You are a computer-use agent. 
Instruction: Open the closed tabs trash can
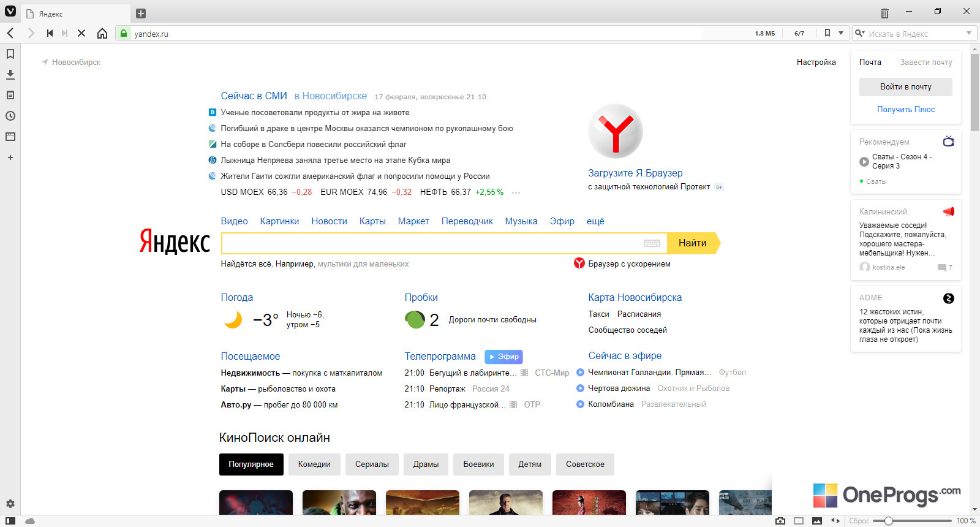[884, 13]
